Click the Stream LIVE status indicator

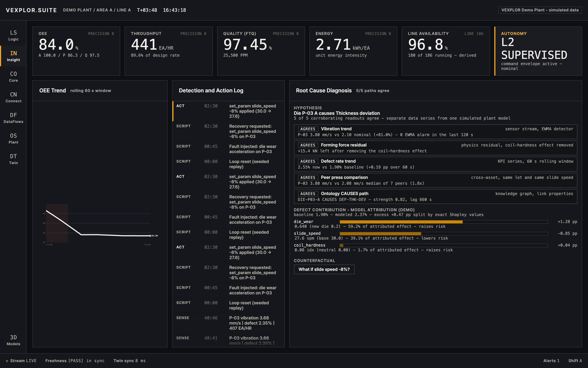21,361
